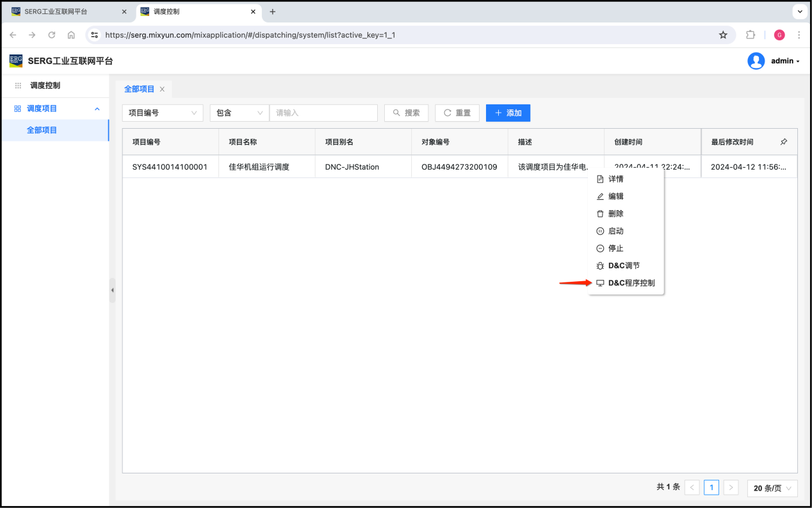The width and height of the screenshot is (812, 508).
Task: Collapse the 调度项目 sidebar group
Action: click(x=97, y=109)
